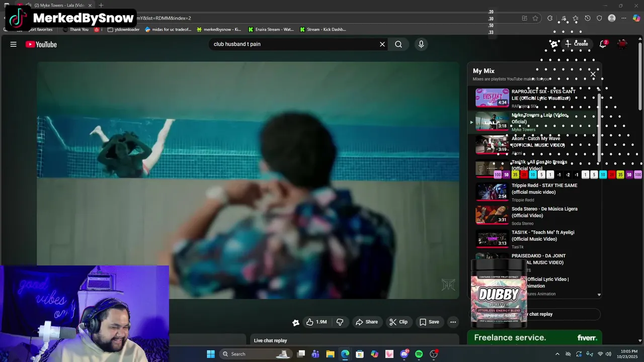Open Enaira Stream bookmark
This screenshot has width=644, height=362.
(x=271, y=29)
